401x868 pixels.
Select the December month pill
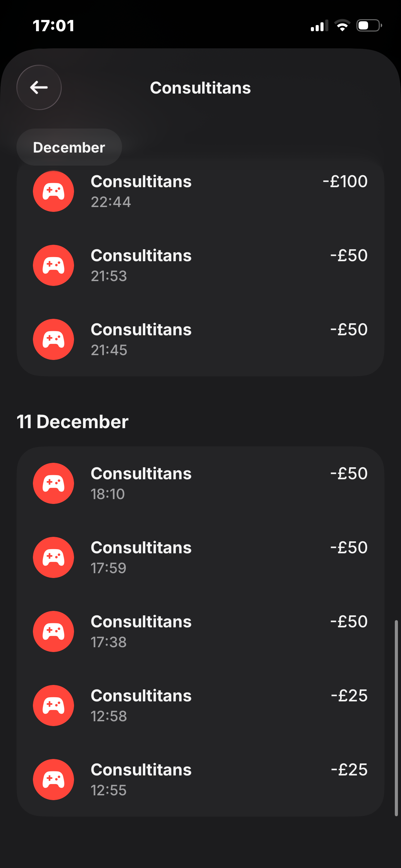[x=69, y=147]
